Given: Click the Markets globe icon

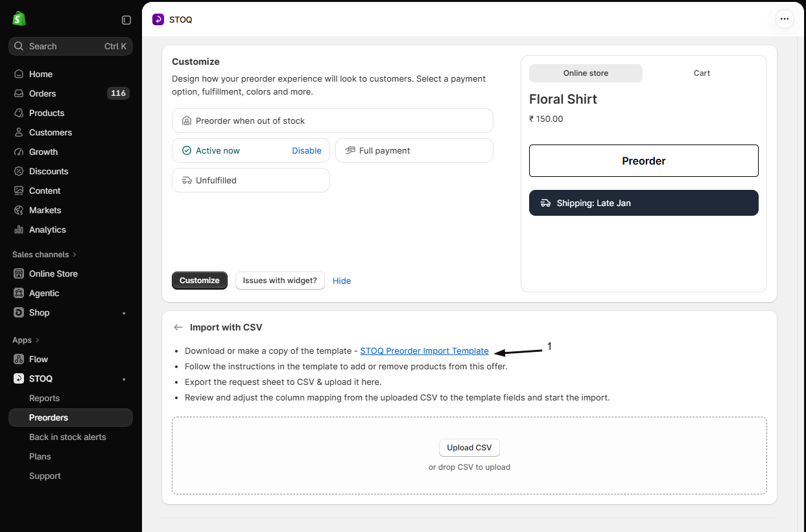Looking at the screenshot, I should point(19,210).
